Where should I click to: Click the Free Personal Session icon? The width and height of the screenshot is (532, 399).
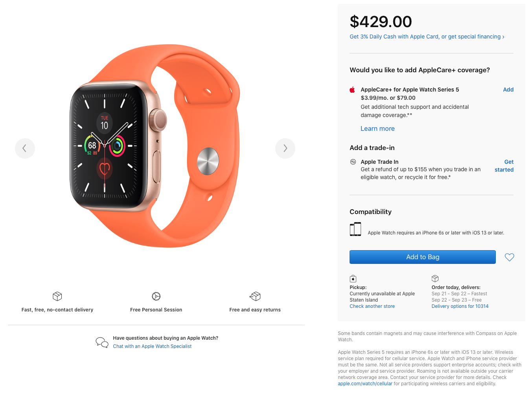tap(156, 296)
